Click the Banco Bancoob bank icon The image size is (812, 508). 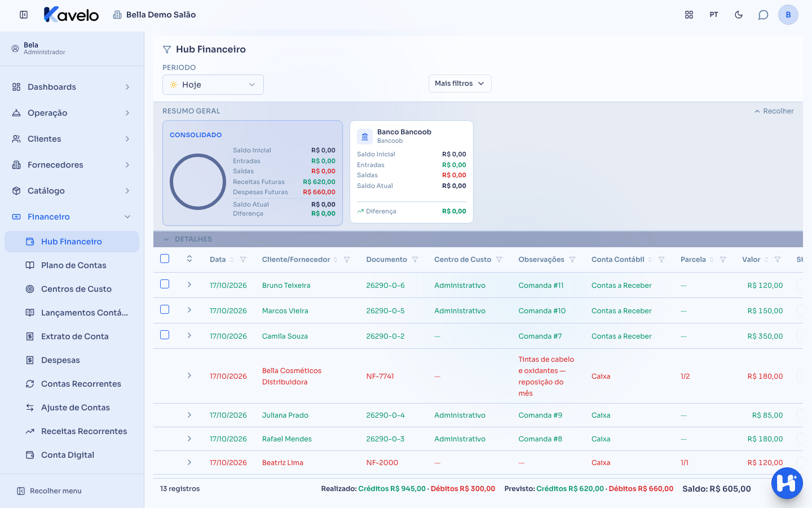pyautogui.click(x=365, y=136)
